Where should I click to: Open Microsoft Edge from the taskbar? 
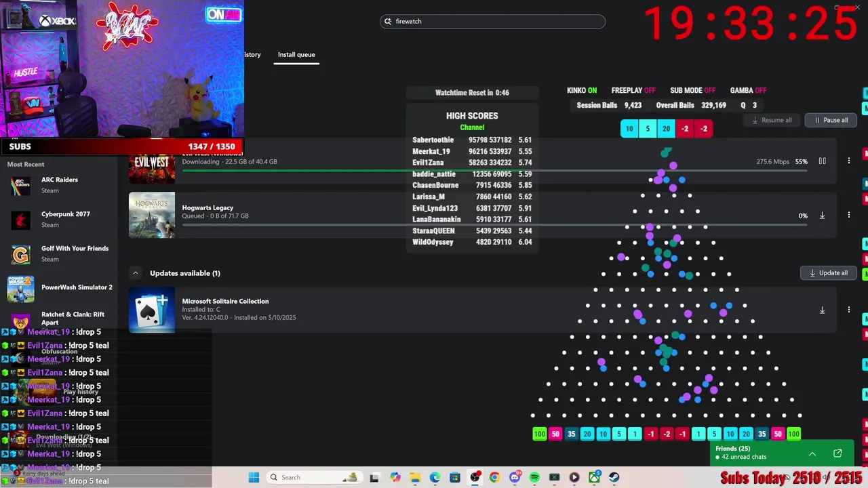click(x=435, y=477)
